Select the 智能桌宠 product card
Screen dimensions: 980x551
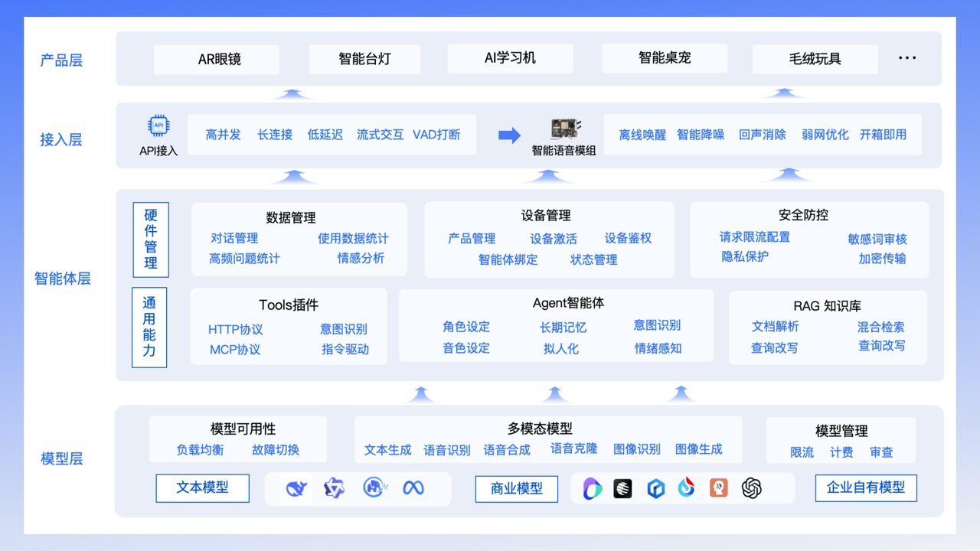pyautogui.click(x=665, y=58)
